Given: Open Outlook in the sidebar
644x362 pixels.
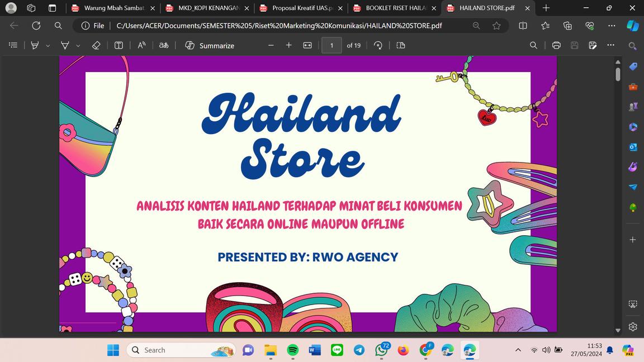Looking at the screenshot, I should pyautogui.click(x=633, y=147).
